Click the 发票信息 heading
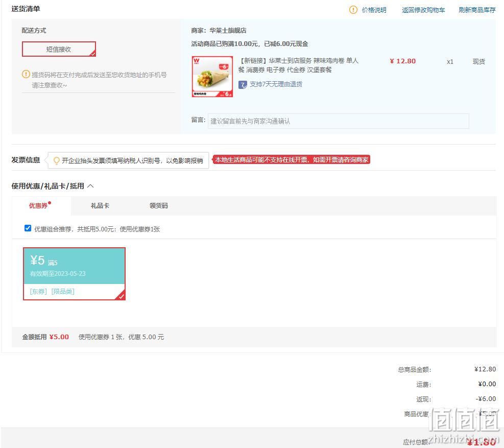 coord(26,160)
